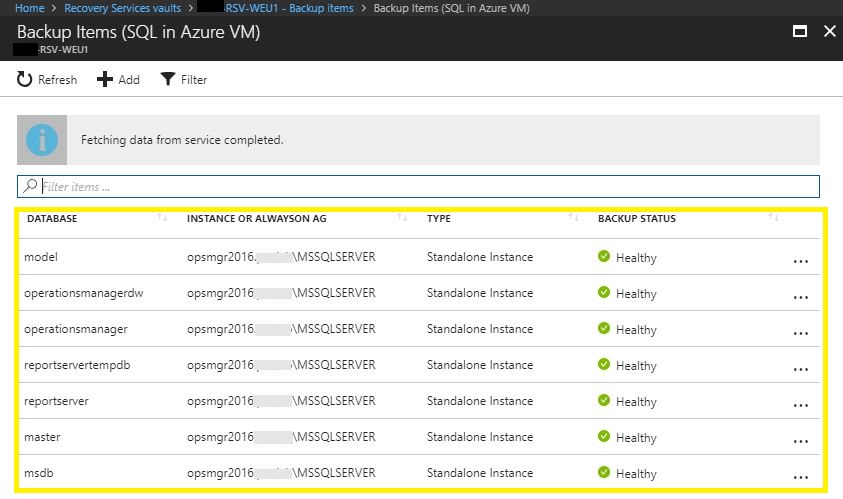
Task: Maximize the Backup Items blade
Action: point(799,31)
